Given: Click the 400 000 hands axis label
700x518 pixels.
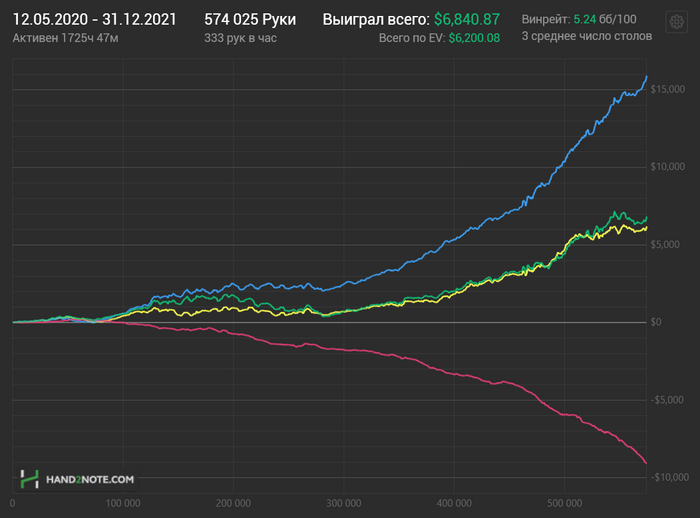Looking at the screenshot, I should pos(454,503).
